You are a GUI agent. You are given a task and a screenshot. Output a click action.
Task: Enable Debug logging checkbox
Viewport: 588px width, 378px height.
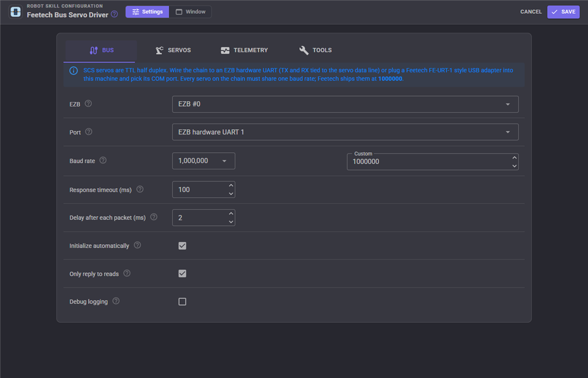pos(182,302)
